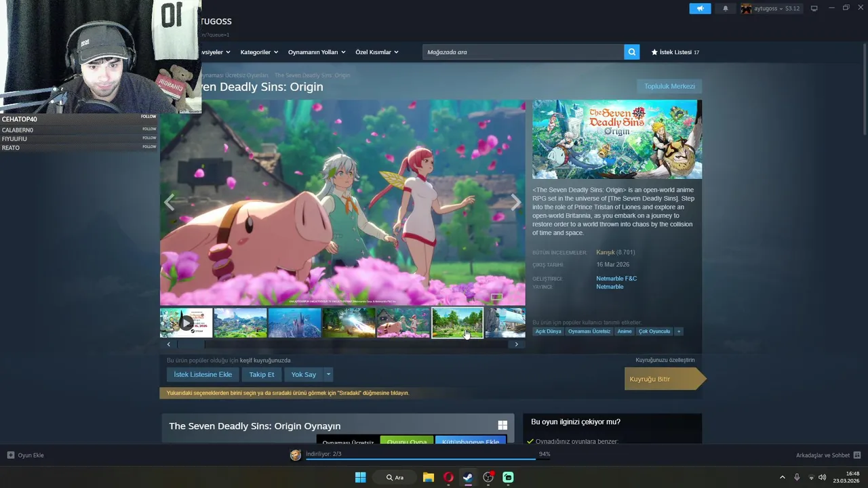The image size is (868, 488).
Task: Click Kütüphaneye Ekle button
Action: [471, 441]
